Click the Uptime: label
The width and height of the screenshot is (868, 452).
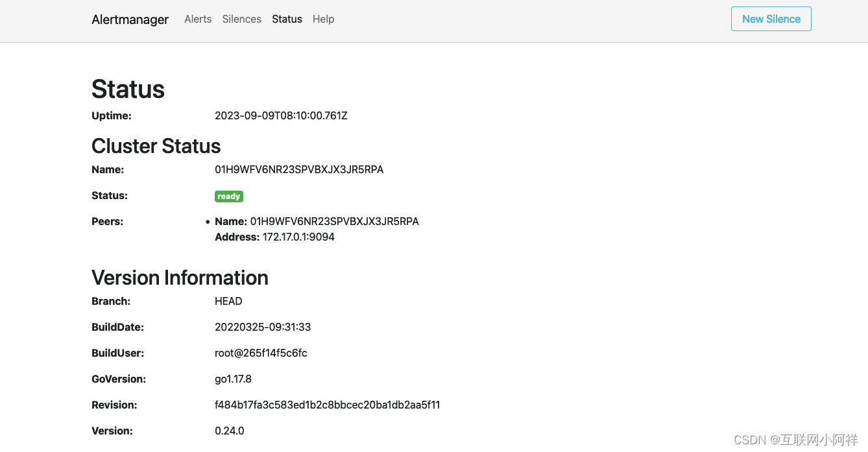[112, 116]
